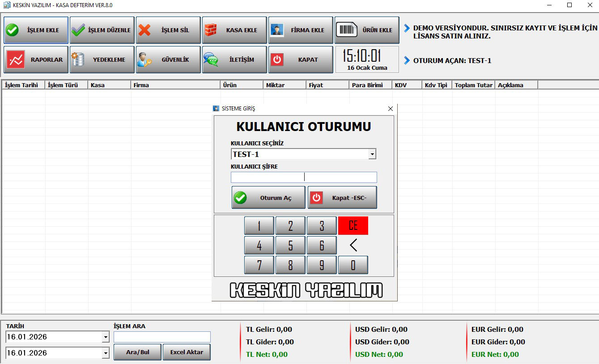The width and height of the screenshot is (599, 364).
Task: Select the Firma Ekle person icon
Action: click(277, 30)
